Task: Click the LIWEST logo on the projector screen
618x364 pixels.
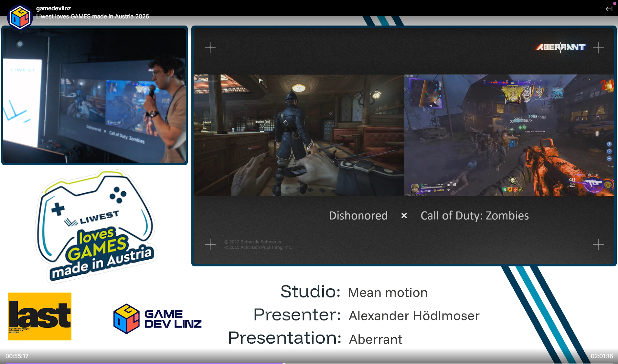Action: pyautogui.click(x=23, y=70)
